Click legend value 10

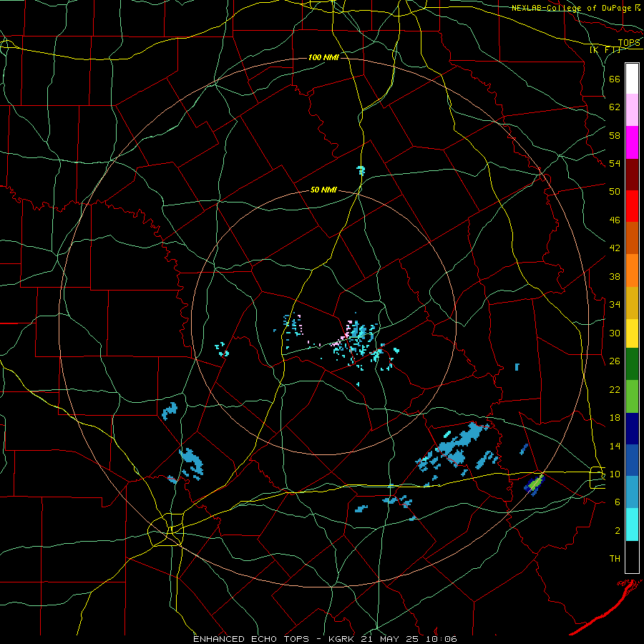tap(615, 474)
